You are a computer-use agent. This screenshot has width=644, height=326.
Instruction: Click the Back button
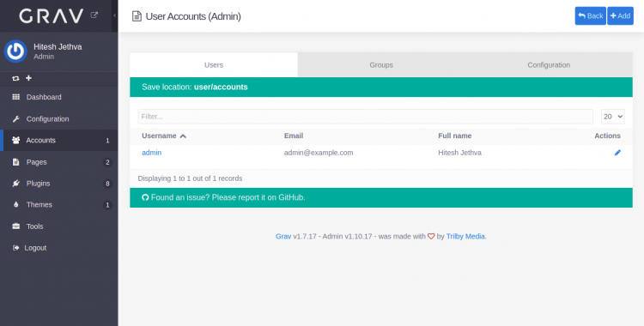590,16
